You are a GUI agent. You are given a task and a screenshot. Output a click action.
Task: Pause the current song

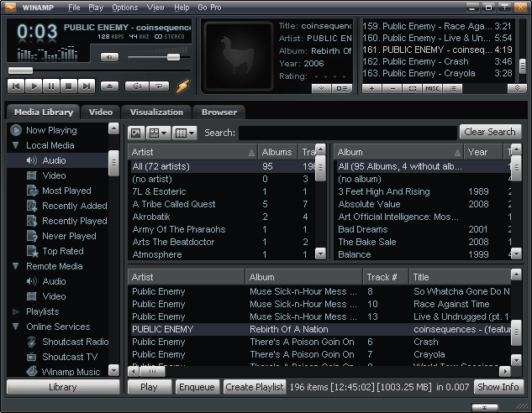coord(51,86)
